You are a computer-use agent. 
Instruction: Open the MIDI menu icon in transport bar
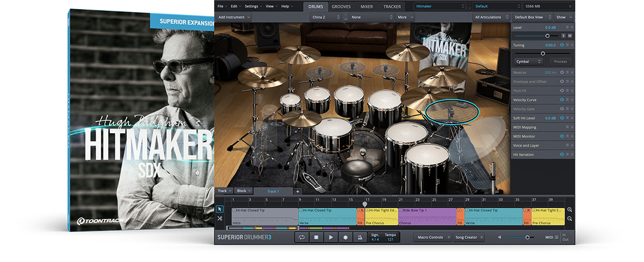(556, 237)
